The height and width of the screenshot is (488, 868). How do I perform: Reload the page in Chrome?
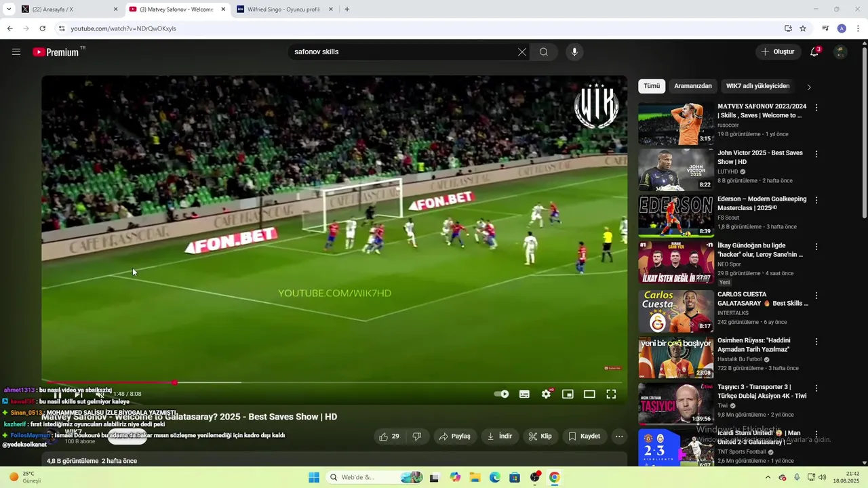point(42,28)
